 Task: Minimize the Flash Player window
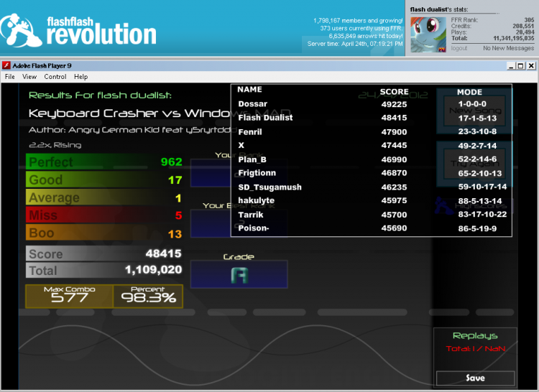point(511,66)
